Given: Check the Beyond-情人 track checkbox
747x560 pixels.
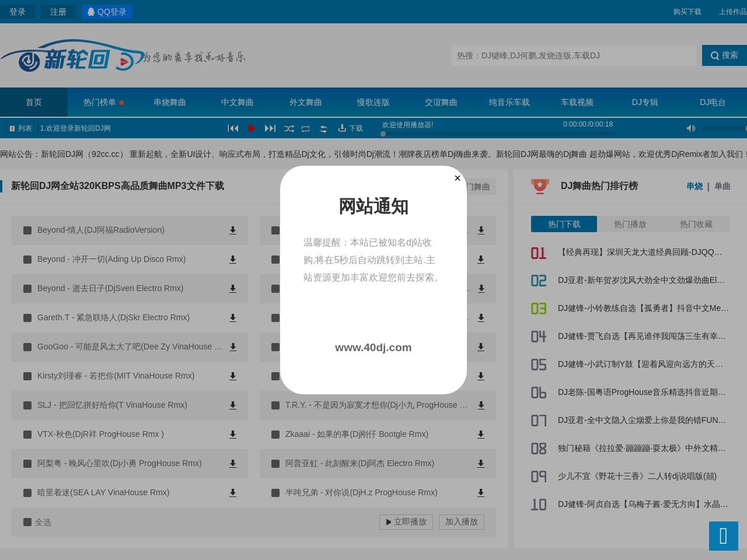Looking at the screenshot, I should [x=27, y=230].
